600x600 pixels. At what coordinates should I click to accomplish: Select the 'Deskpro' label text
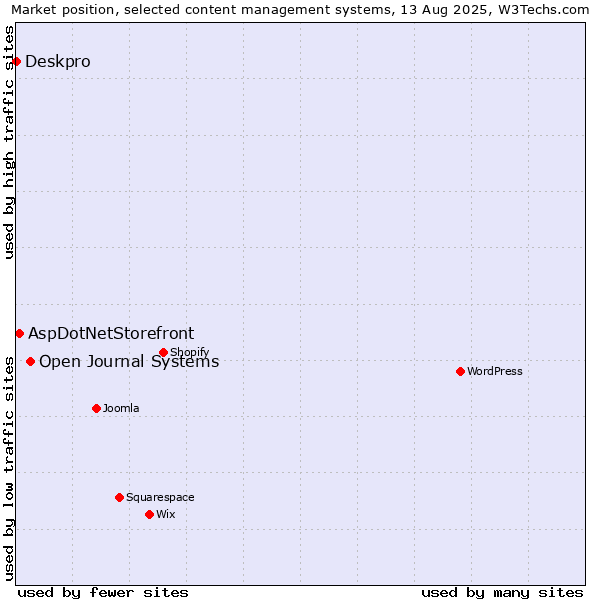(x=58, y=62)
